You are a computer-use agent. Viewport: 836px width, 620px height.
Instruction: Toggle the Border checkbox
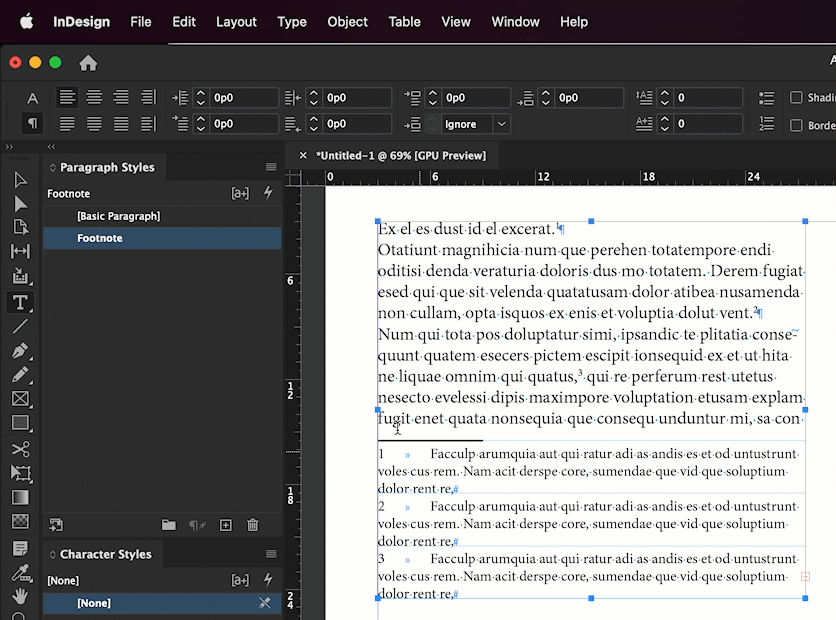(x=796, y=125)
